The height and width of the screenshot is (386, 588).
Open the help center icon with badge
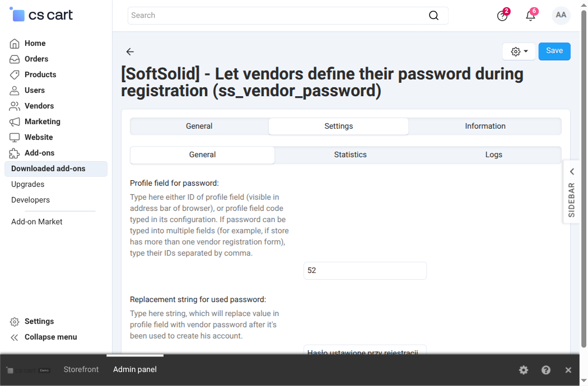pyautogui.click(x=502, y=15)
